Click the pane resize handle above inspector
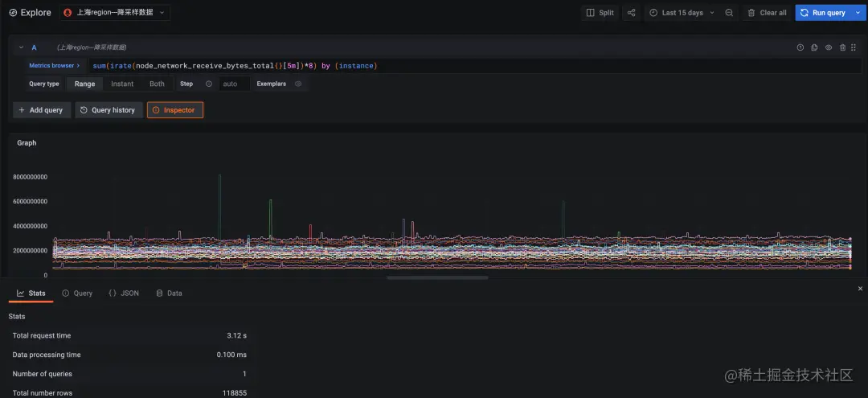The image size is (868, 398). coord(437,278)
